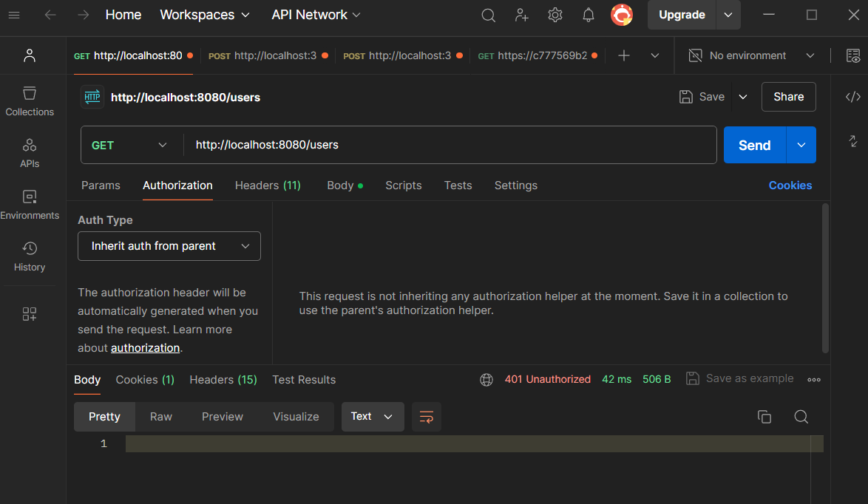The height and width of the screenshot is (504, 868).
Task: Open the user avatar menu
Action: (622, 15)
